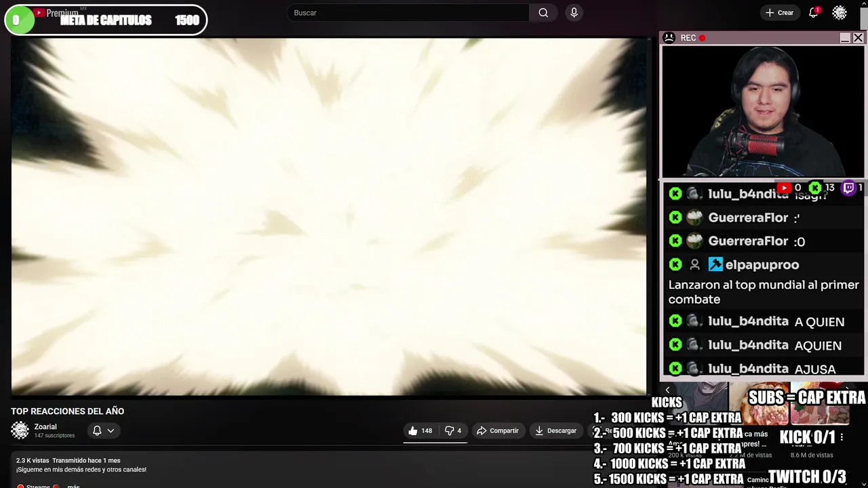Open the account avatar menu
The height and width of the screenshot is (488, 868).
pos(840,13)
